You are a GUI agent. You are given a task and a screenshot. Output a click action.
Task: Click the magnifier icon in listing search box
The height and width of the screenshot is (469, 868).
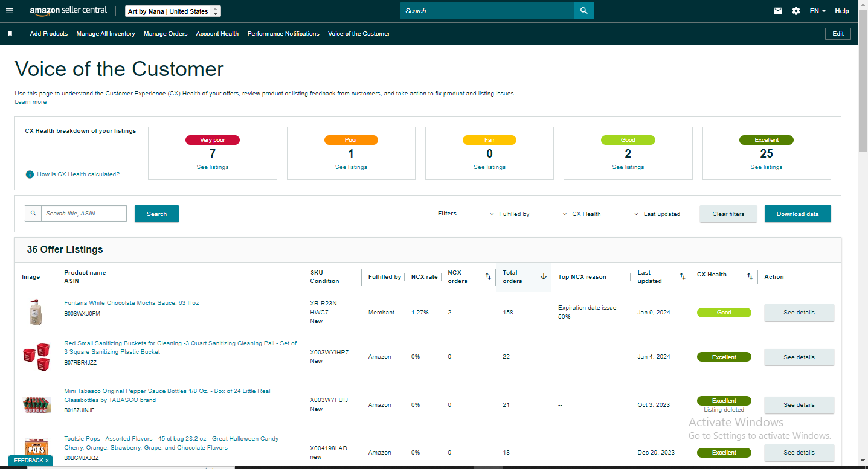[x=33, y=213]
